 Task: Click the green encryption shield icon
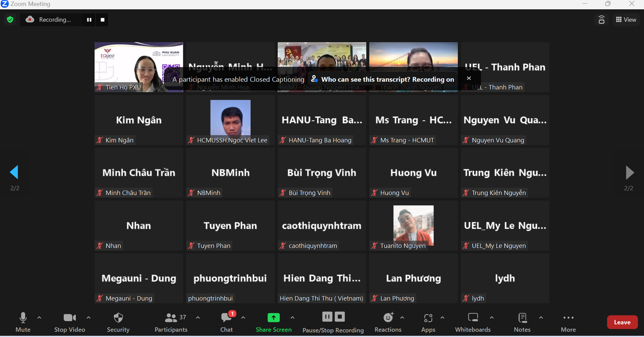coord(10,19)
